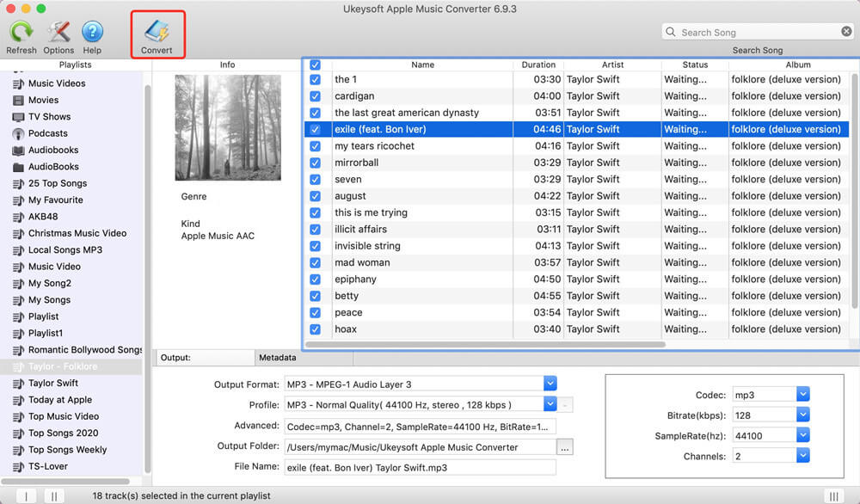Click the Output Folder path field
860x504 pixels.
point(421,447)
